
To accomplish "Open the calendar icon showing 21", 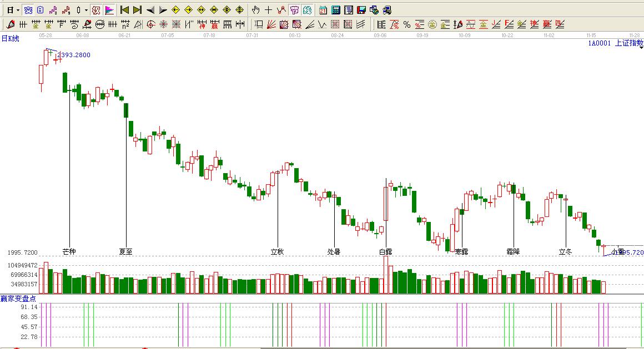I will click(x=323, y=10).
